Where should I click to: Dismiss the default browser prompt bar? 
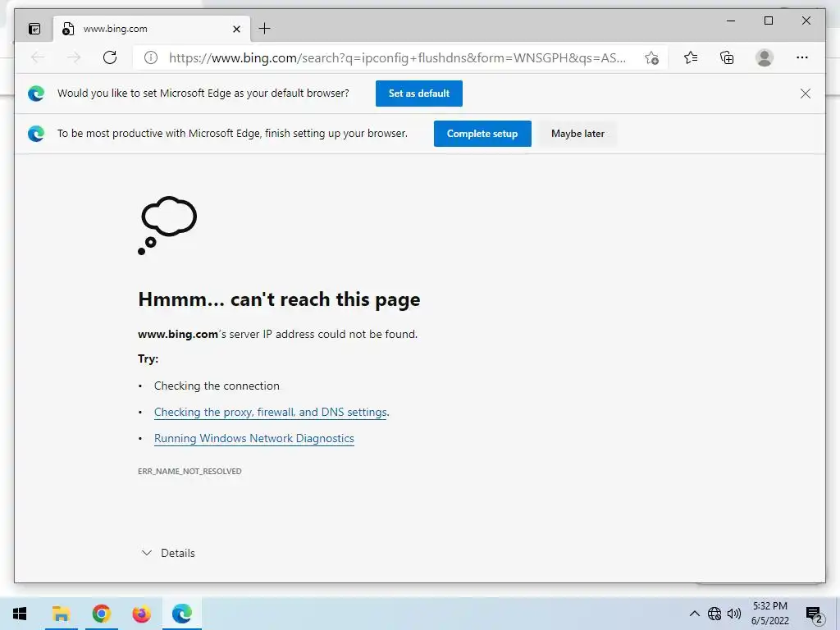pyautogui.click(x=806, y=94)
